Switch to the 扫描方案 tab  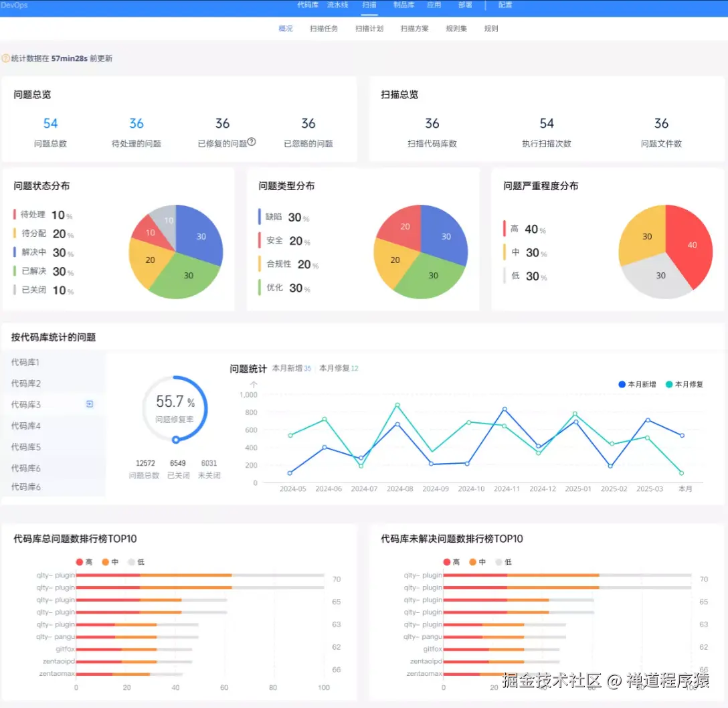tap(414, 28)
